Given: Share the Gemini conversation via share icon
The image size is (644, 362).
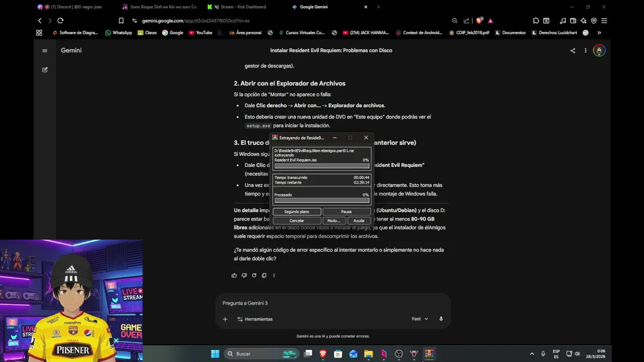Looking at the screenshot, I should pyautogui.click(x=573, y=50).
